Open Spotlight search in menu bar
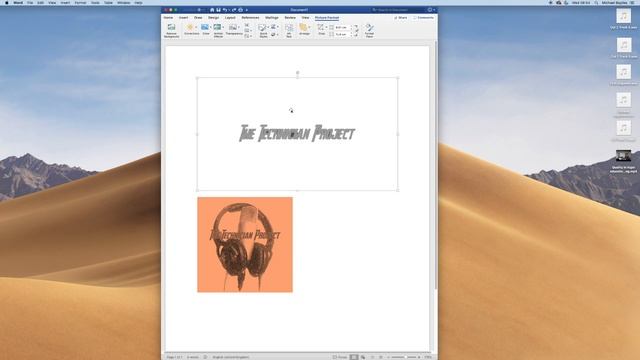Viewport: 640px width, 360px height. [596, 2]
